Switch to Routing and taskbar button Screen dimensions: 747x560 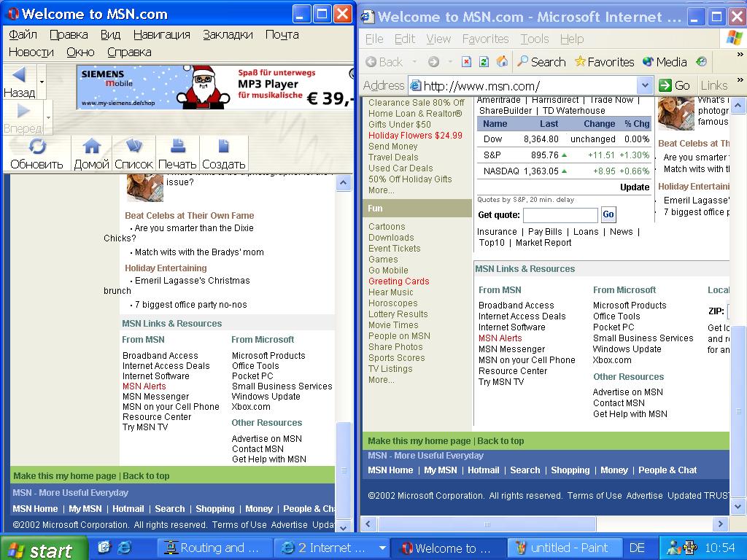coord(215,548)
